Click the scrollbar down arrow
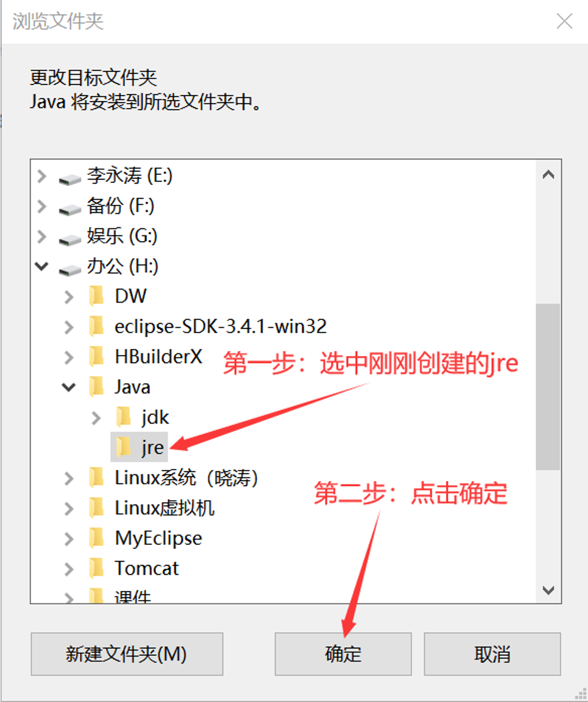 [548, 590]
